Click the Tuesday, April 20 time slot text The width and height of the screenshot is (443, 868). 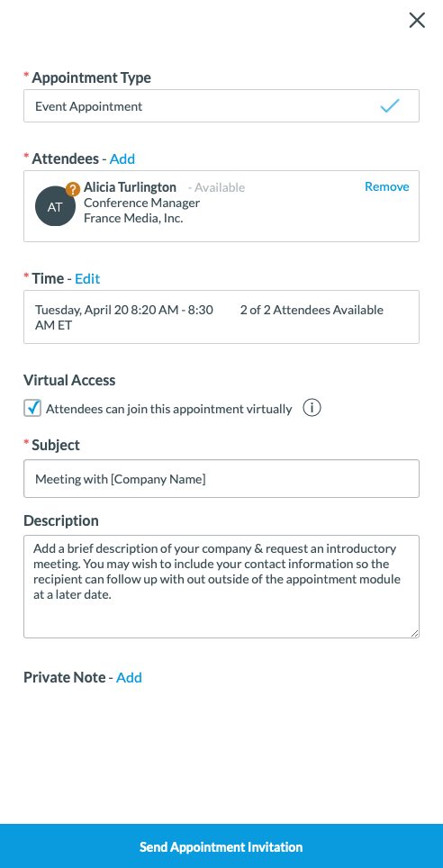coord(124,317)
